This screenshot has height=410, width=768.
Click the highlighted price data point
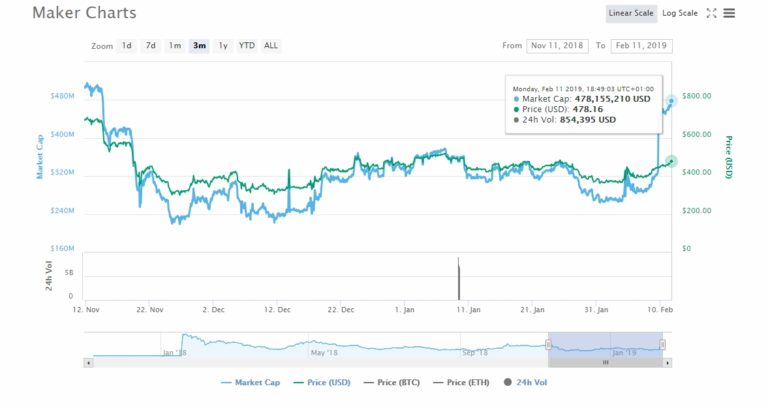671,161
